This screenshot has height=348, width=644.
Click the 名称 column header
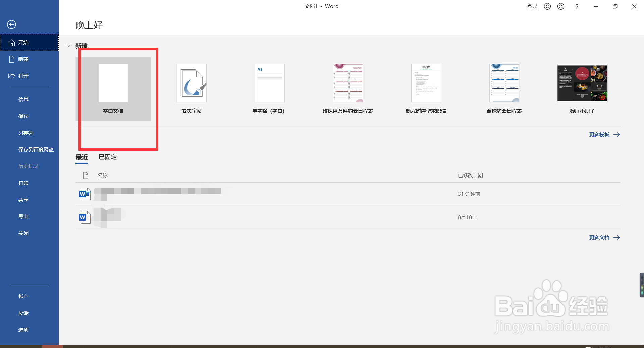(x=103, y=176)
